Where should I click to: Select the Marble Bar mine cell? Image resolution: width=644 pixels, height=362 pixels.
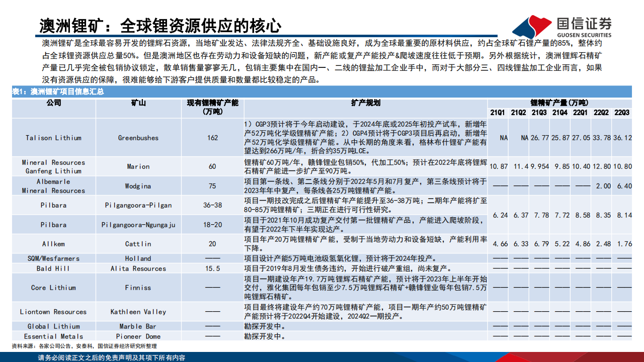click(x=138, y=326)
